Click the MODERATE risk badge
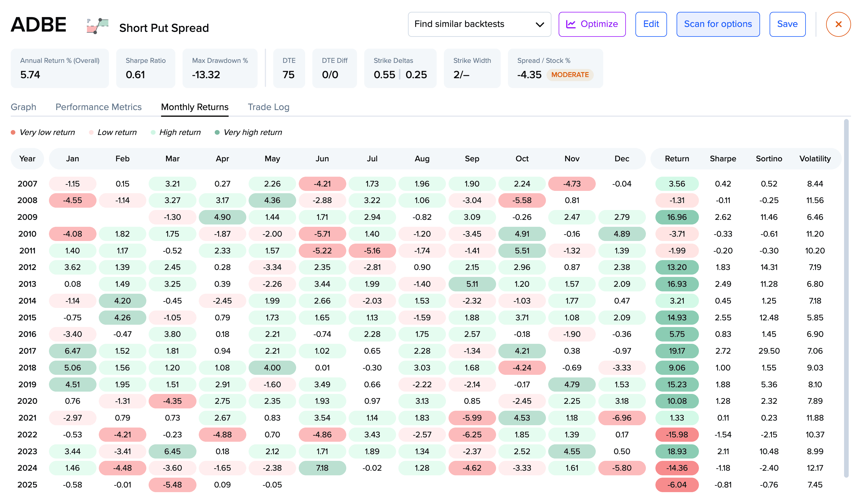Image resolution: width=860 pixels, height=504 pixels. point(570,75)
